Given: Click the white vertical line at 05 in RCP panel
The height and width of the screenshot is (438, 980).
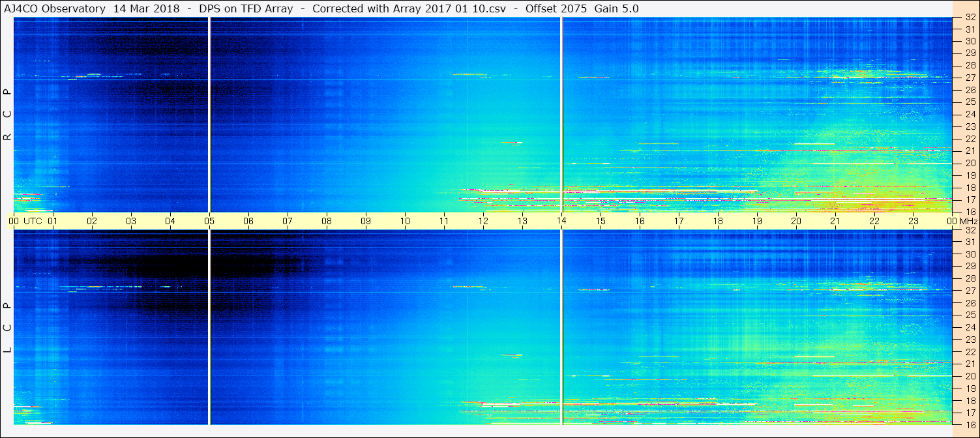Looking at the screenshot, I should (209, 115).
